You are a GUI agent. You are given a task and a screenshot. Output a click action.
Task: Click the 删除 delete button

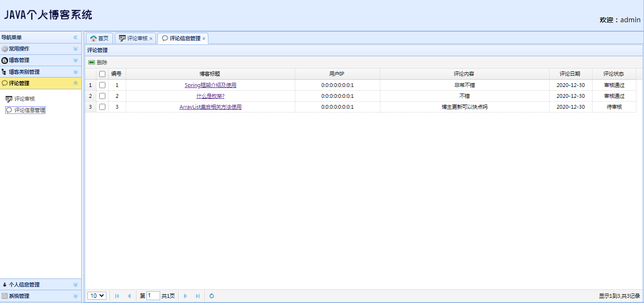click(98, 62)
